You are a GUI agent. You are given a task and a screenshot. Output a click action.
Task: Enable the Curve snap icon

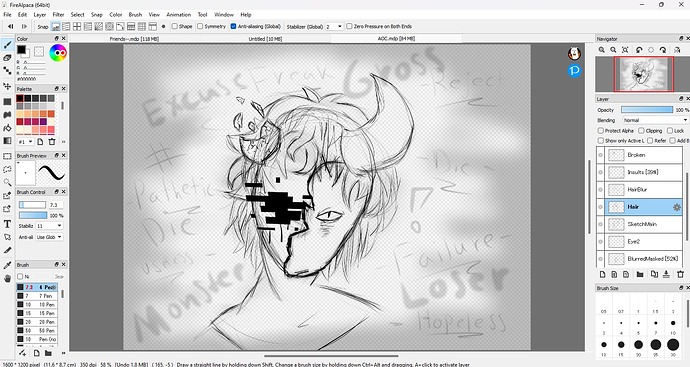pyautogui.click(x=120, y=26)
